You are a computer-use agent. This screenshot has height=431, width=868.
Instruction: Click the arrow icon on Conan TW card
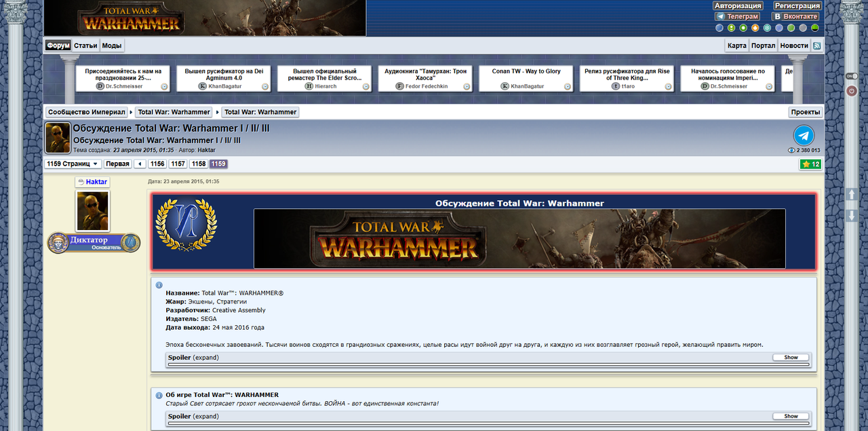568,87
